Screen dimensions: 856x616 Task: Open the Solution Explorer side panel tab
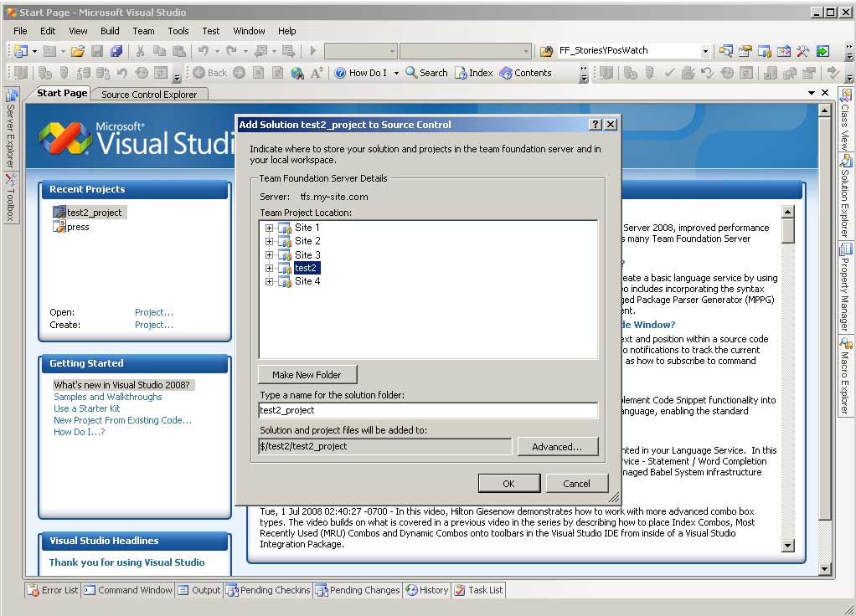tap(845, 197)
